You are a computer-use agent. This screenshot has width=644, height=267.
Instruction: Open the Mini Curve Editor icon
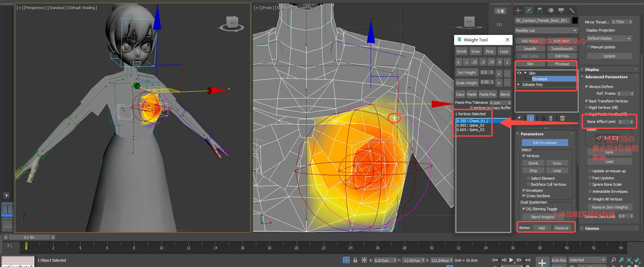coord(10,246)
